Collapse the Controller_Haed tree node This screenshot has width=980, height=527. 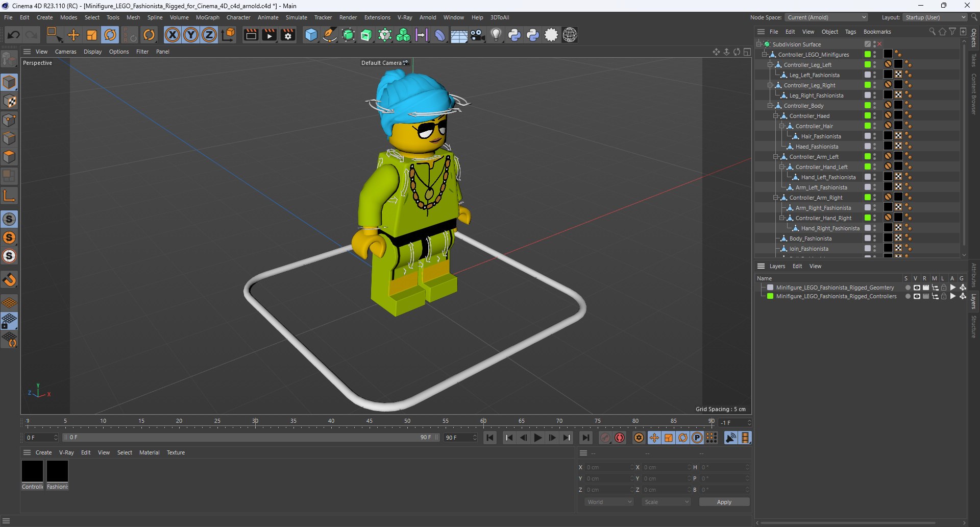(776, 116)
